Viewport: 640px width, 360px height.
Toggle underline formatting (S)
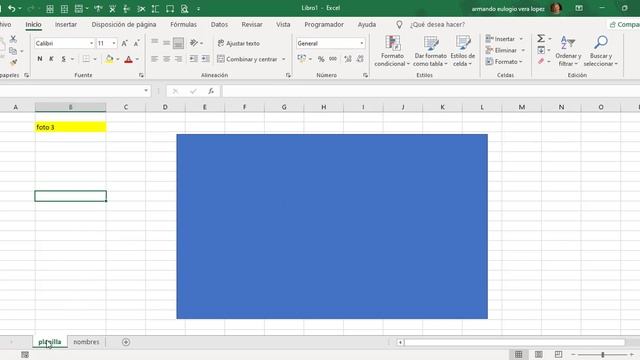64,59
